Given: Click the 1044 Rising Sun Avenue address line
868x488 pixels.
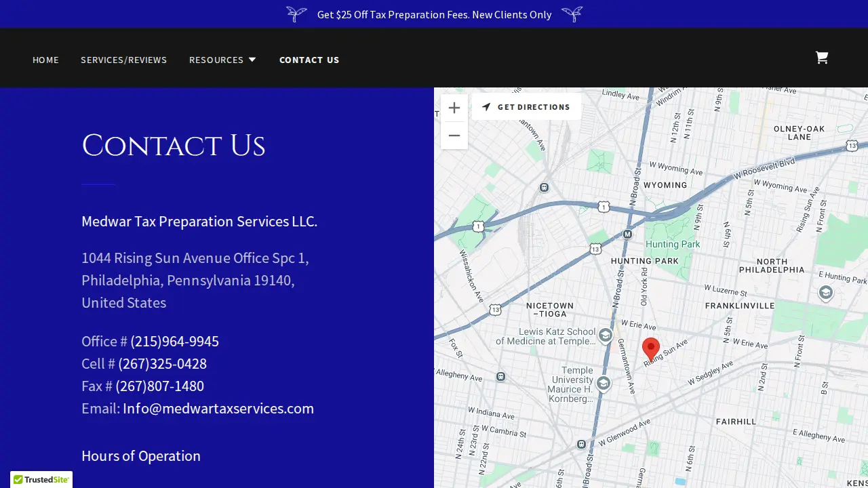Looking at the screenshot, I should click(x=195, y=258).
